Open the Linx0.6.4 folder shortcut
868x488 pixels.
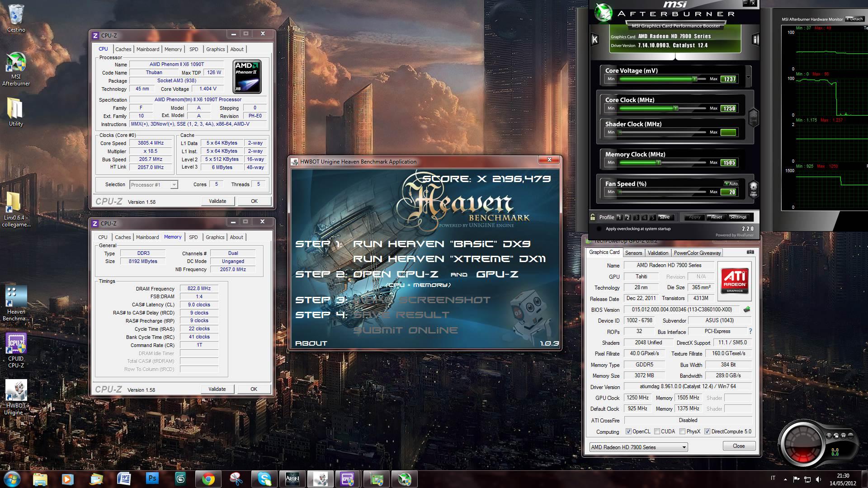click(16, 209)
